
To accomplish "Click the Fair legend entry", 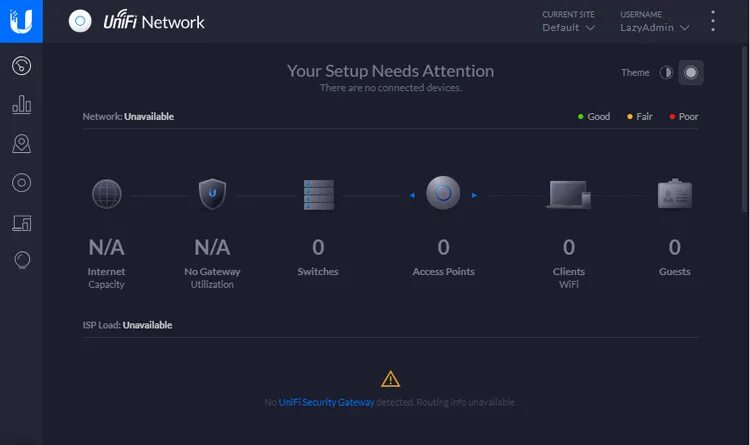I will pos(640,117).
